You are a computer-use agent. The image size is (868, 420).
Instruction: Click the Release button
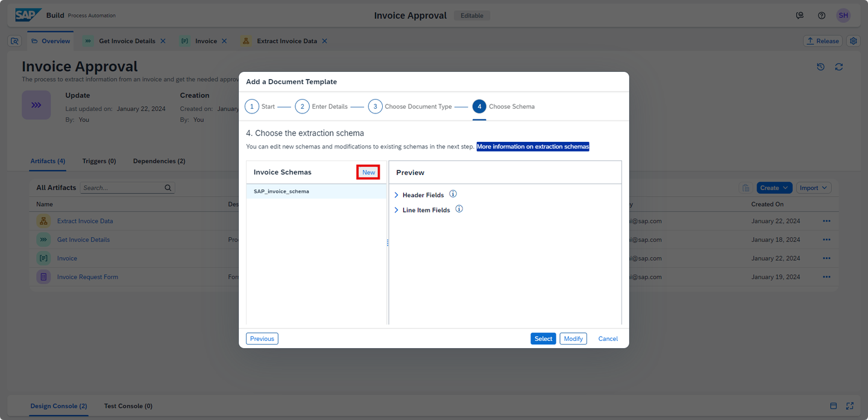[x=822, y=41]
